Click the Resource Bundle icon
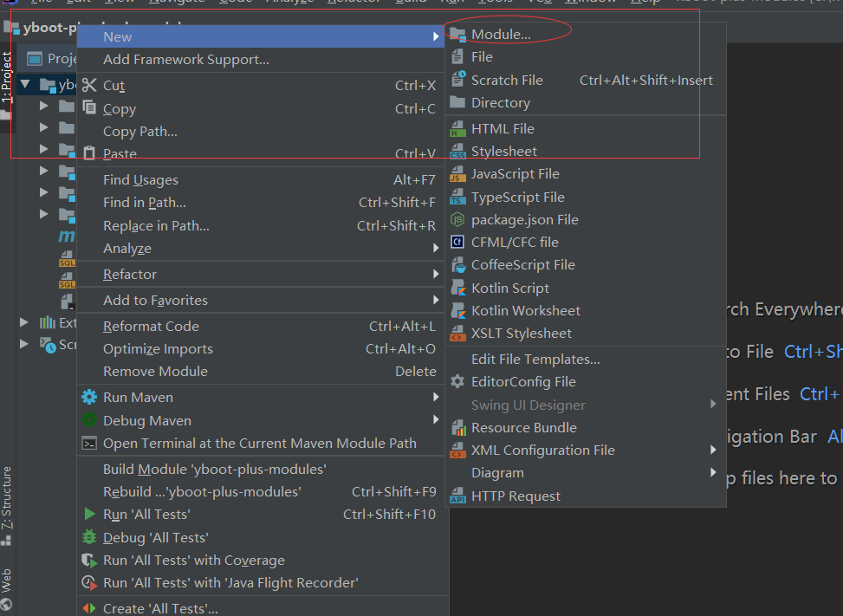 click(458, 427)
